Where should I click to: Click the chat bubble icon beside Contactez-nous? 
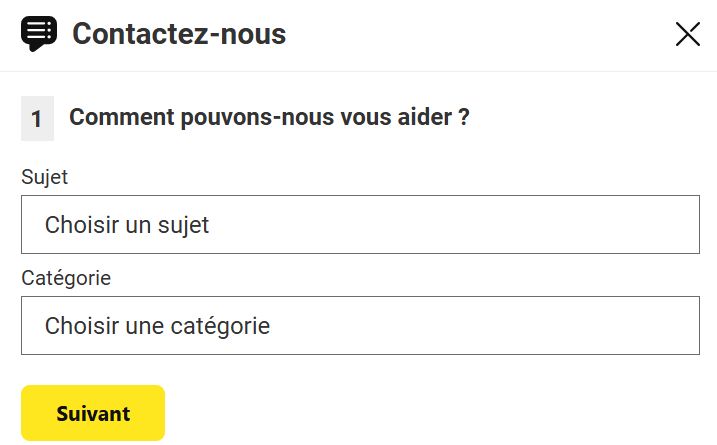coord(39,34)
